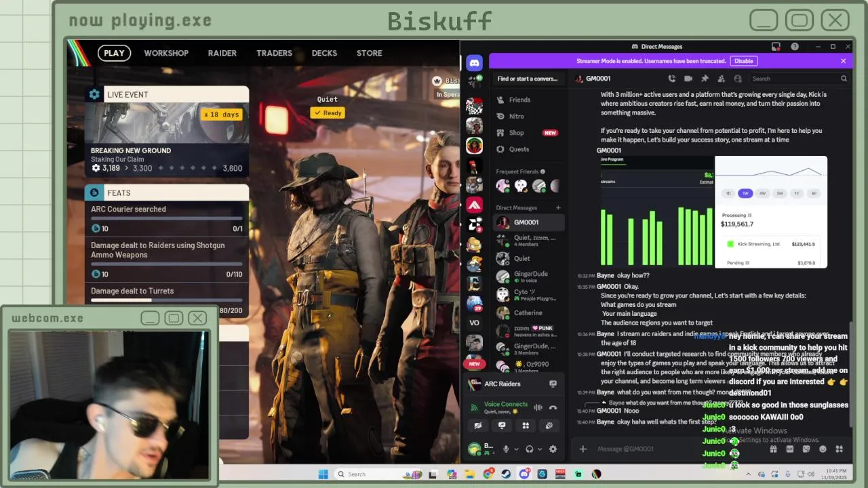Open voice noise suppression waveform icon
Image resolution: width=868 pixels, height=488 pixels.
point(538,407)
